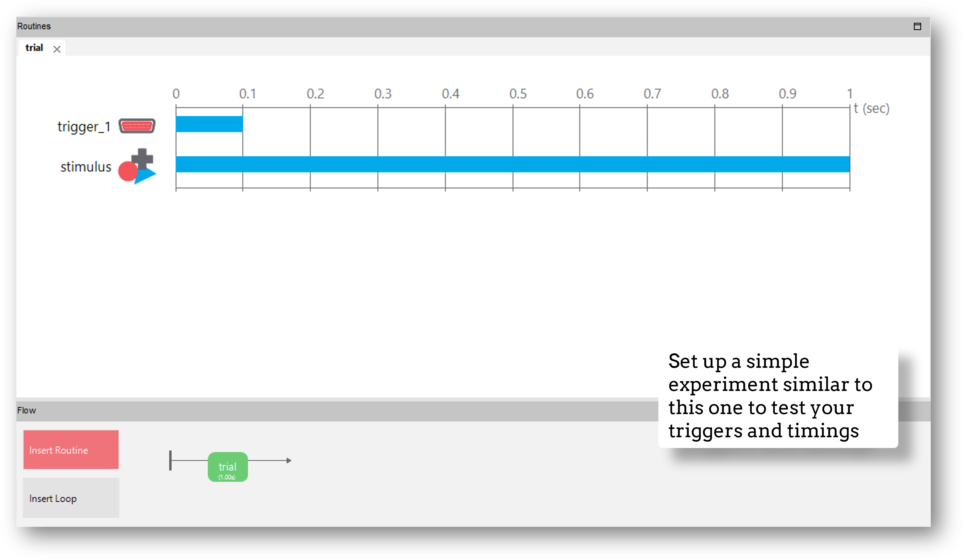Close the trial routine tab
This screenshot has height=560, width=964.
[57, 49]
